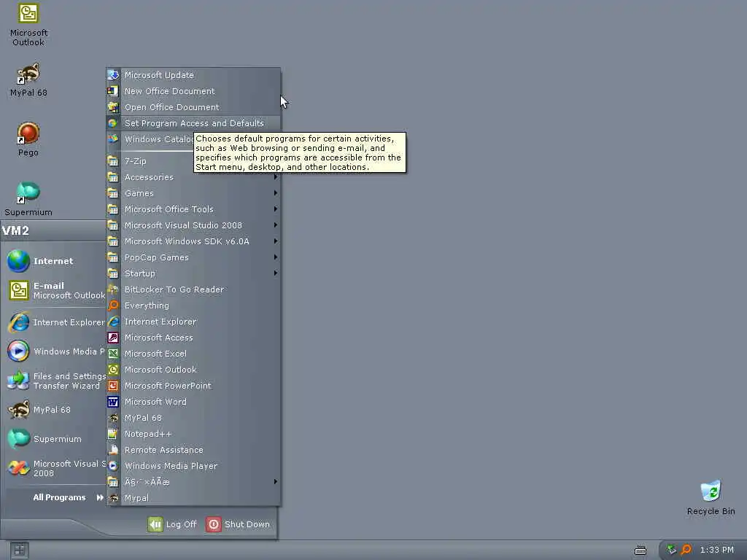Expand the PopCap Games submenu arrow
Screen dimensions: 747x560
[x=275, y=257]
